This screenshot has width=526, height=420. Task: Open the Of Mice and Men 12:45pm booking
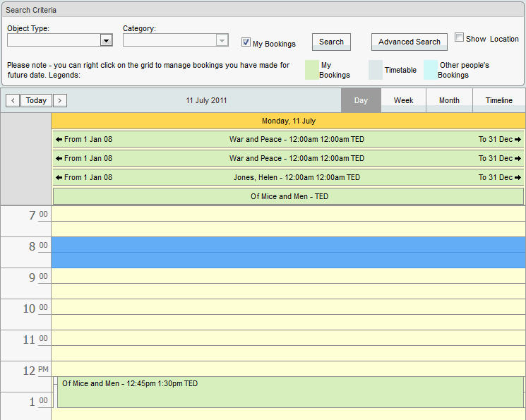tap(290, 392)
